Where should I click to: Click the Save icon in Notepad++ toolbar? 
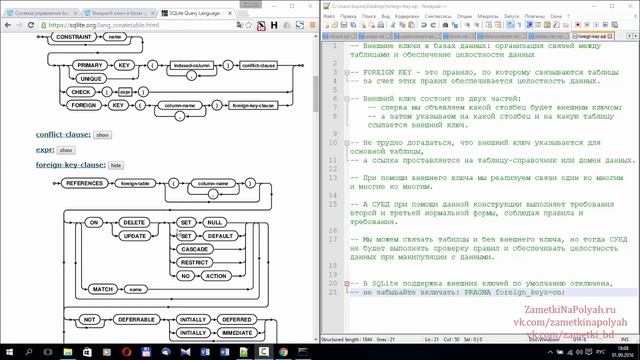coord(344,25)
